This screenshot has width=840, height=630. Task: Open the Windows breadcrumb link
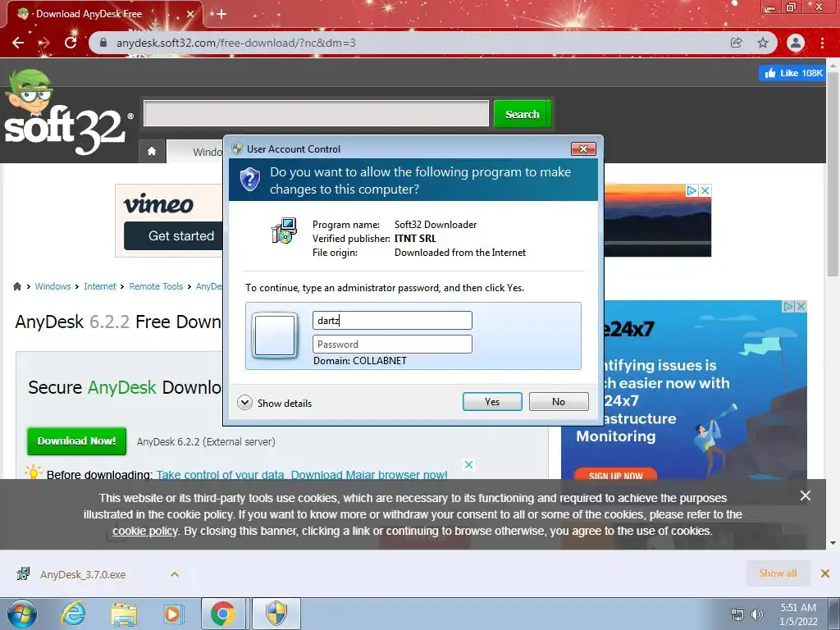(52, 286)
